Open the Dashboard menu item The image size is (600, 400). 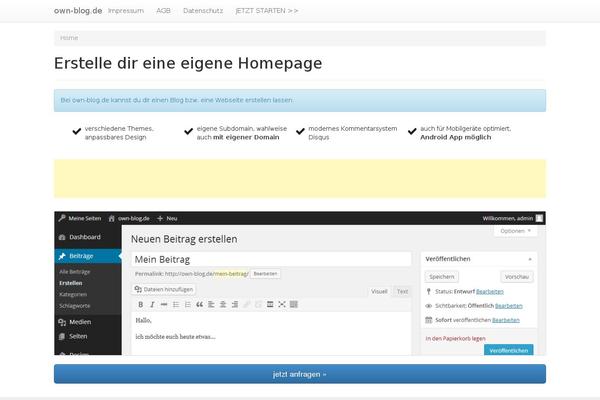coord(88,237)
